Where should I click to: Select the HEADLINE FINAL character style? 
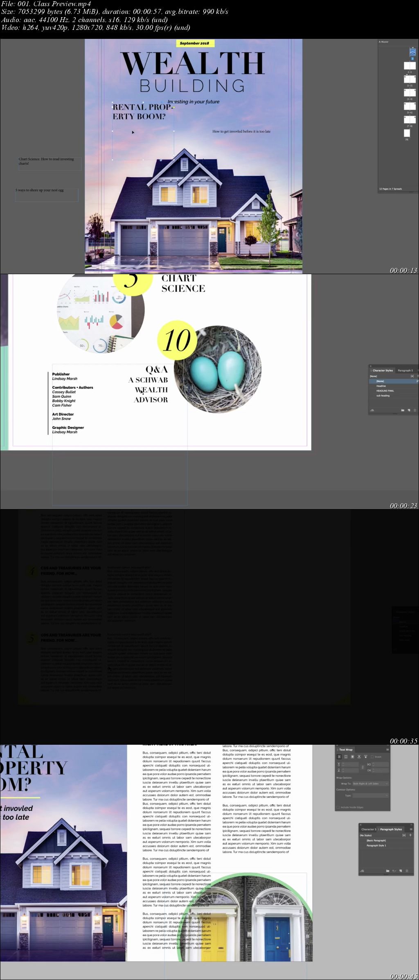pos(394,391)
